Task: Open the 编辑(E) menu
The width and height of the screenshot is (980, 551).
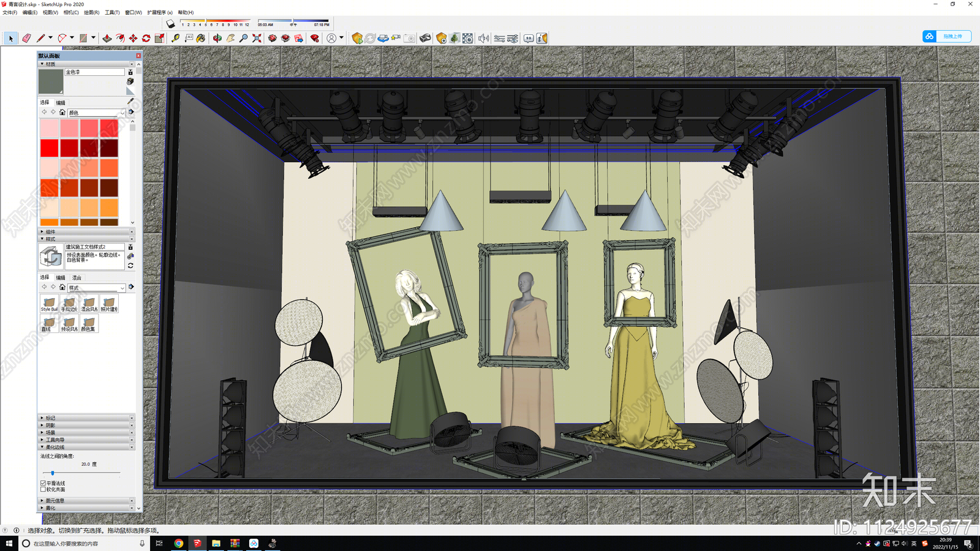Action: click(x=30, y=12)
